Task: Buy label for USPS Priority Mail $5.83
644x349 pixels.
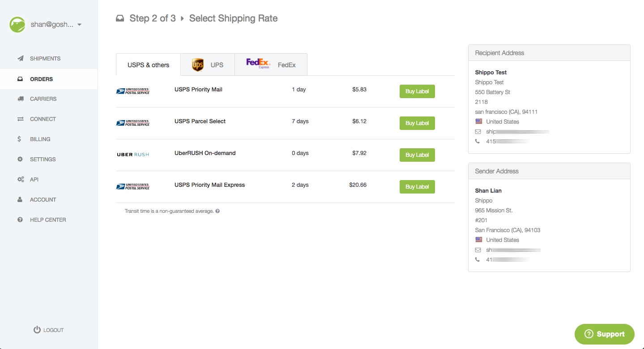Action: click(x=417, y=91)
